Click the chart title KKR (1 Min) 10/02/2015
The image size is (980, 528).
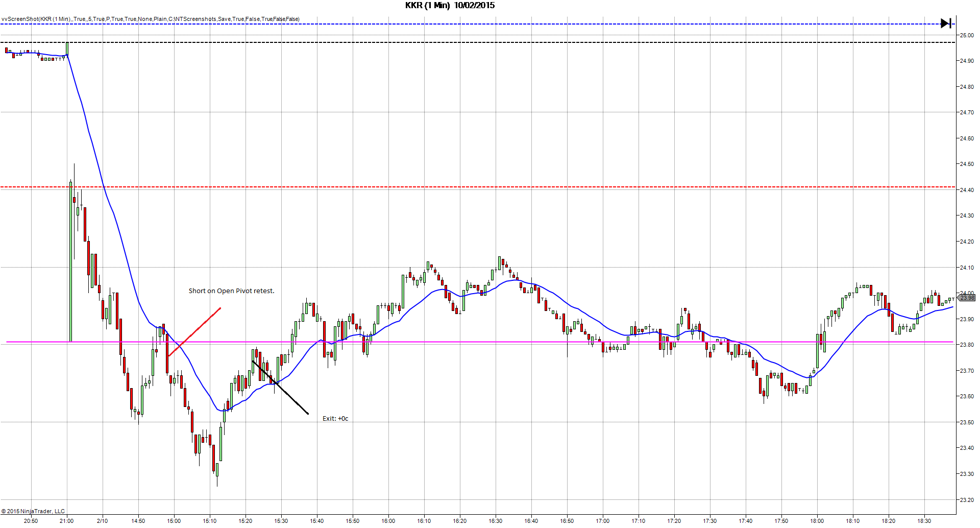450,6
